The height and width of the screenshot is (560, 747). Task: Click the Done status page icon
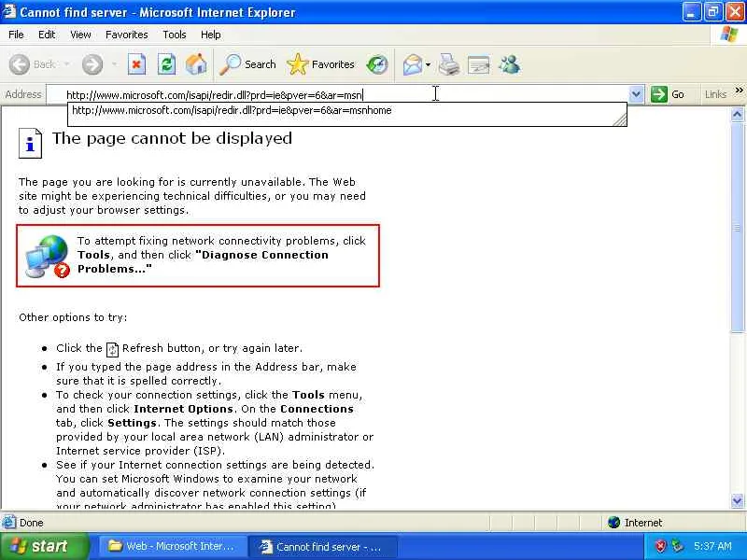point(8,523)
